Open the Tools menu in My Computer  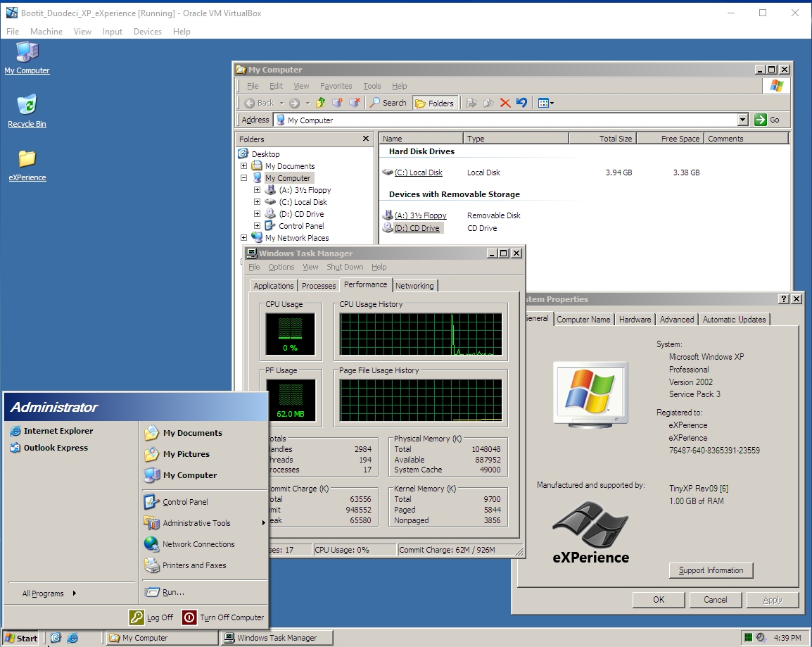coord(372,86)
